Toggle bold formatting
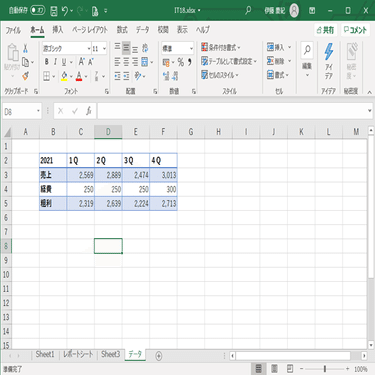The image size is (375, 375). (x=47, y=62)
